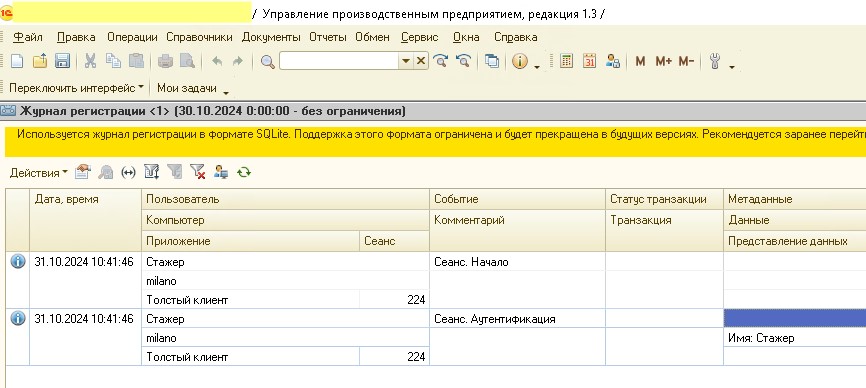Image resolution: width=866 pixels, height=388 pixels.
Task: Open the Отчеты menu
Action: point(328,37)
